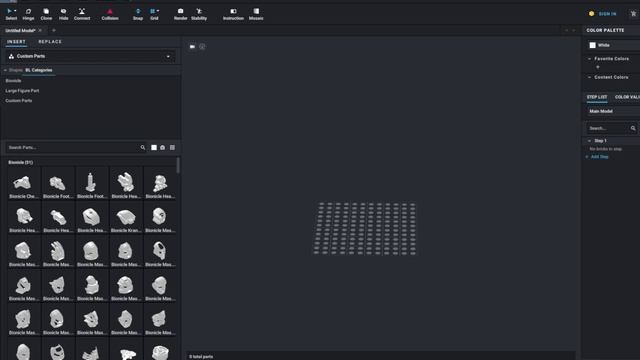Screen dimensions: 640x360
Task: Open the Select tool dropdown arrow
Action: [x=16, y=11]
